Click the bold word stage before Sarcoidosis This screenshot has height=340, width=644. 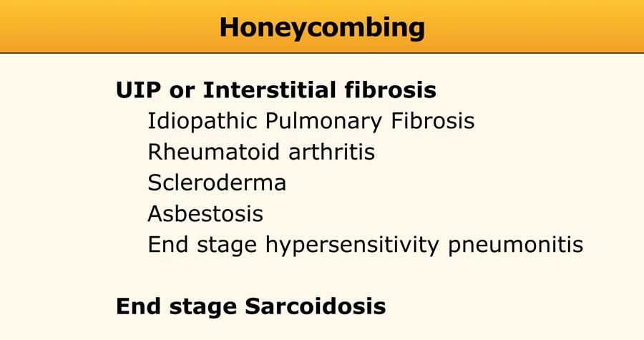click(x=203, y=306)
